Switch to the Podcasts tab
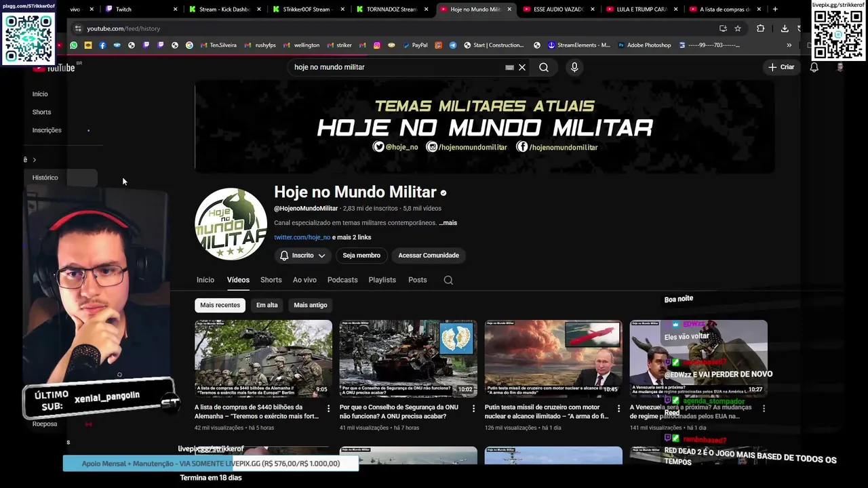The image size is (868, 488). coord(342,280)
